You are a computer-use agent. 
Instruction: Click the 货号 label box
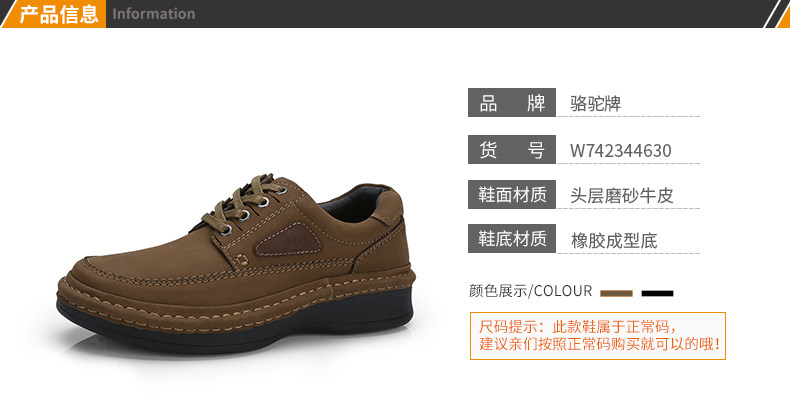click(x=512, y=150)
